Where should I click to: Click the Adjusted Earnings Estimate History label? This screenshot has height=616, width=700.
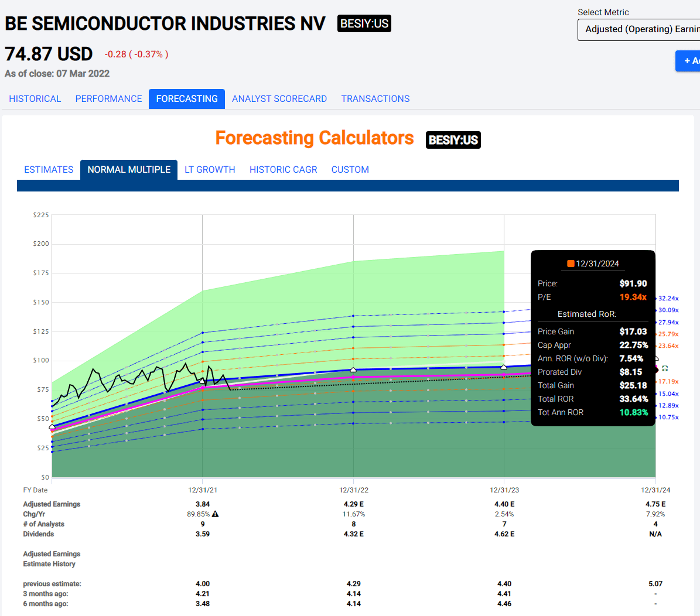tap(52, 559)
